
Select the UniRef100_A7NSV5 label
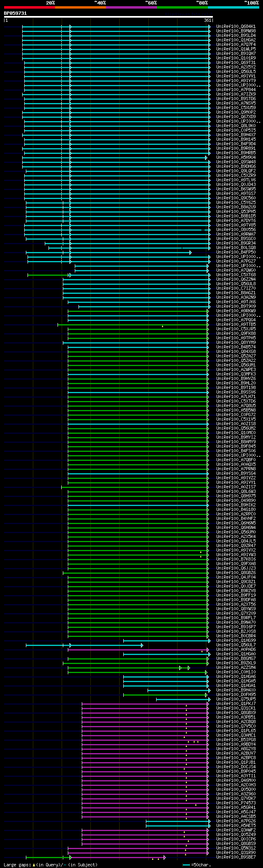pyautogui.click(x=236, y=103)
